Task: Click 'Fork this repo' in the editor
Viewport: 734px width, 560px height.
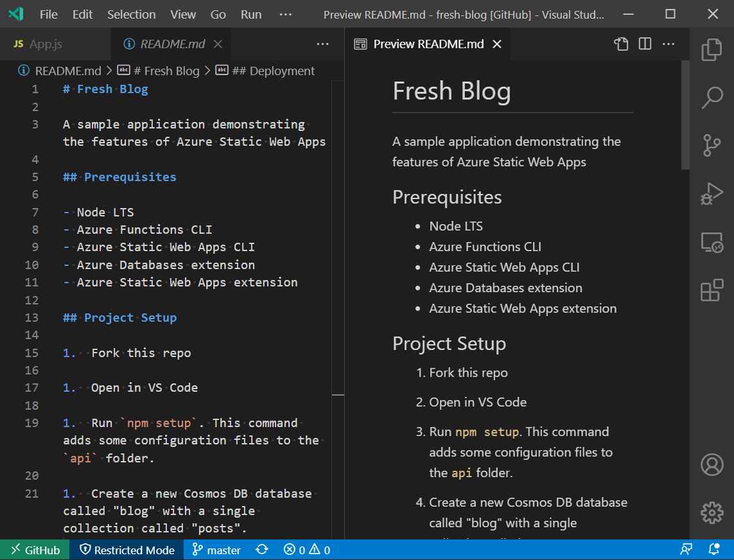Action: [x=141, y=353]
